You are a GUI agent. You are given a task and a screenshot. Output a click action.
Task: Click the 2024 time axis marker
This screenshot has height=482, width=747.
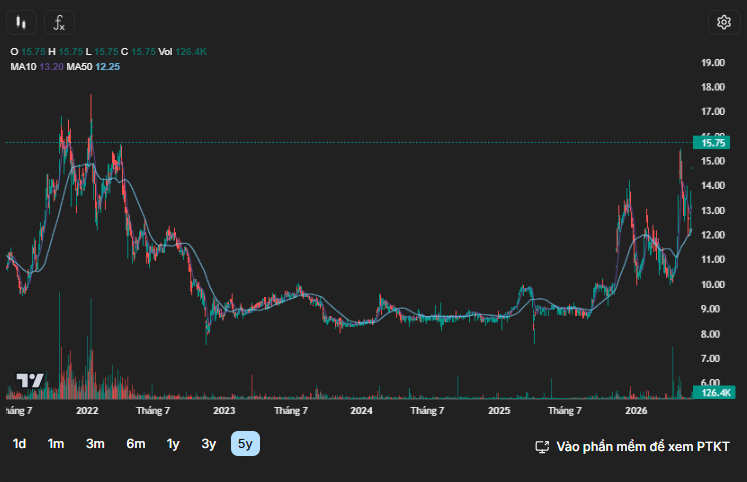(x=361, y=411)
